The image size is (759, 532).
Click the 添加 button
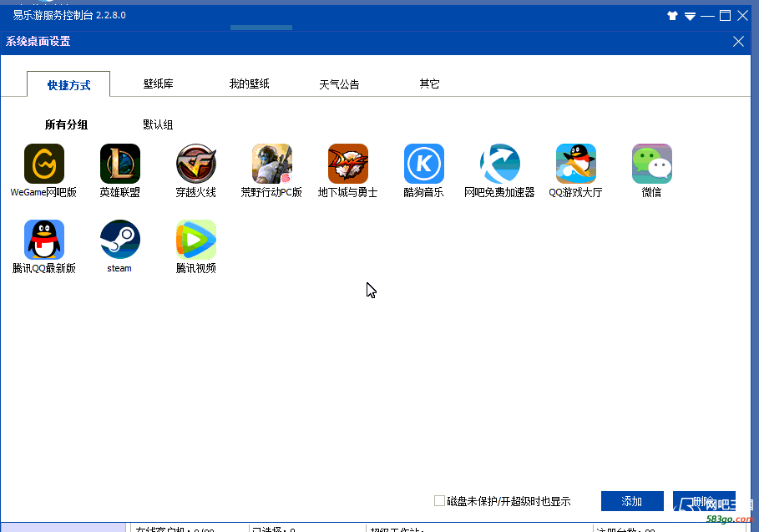[x=632, y=501]
